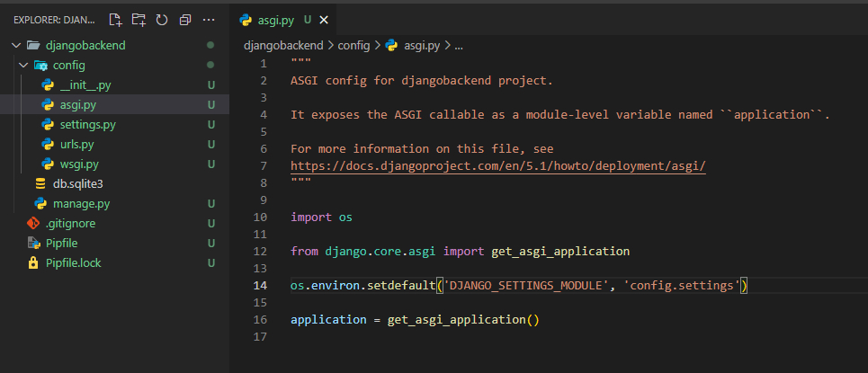The image size is (868, 373).
Task: Click the djangobackend breadcrumb segment
Action: click(282, 45)
